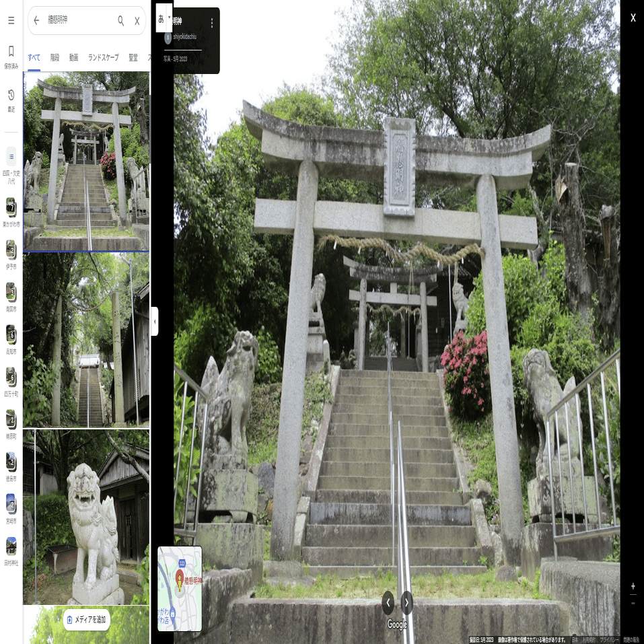Open the プライバシー privacy link
The width and height of the screenshot is (644, 644).
click(609, 640)
